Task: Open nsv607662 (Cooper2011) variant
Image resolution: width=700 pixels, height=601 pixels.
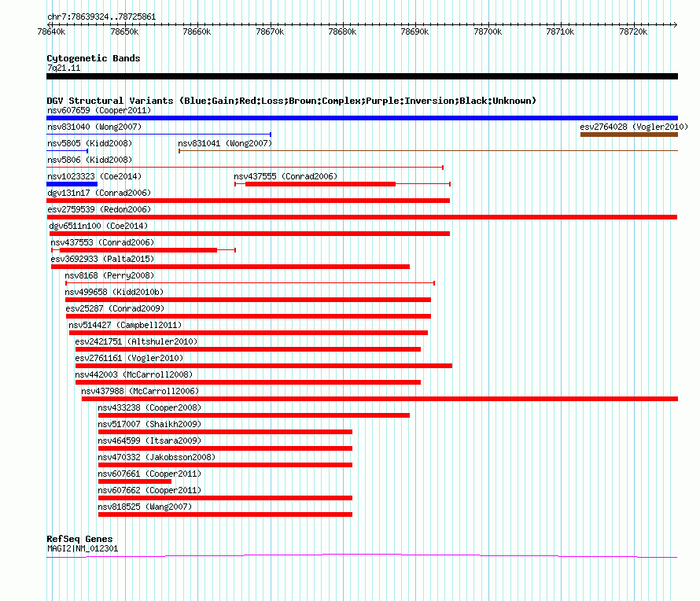Action: tap(149, 490)
